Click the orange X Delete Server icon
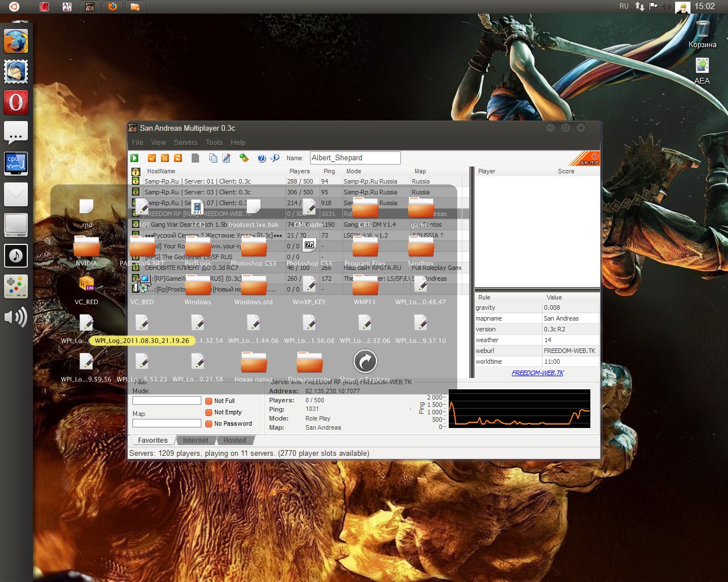 point(165,158)
